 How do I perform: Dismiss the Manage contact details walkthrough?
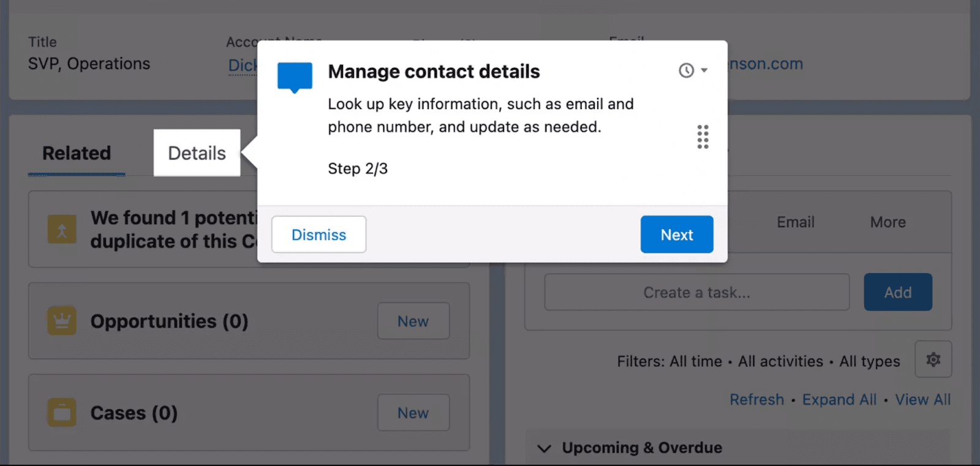coord(318,234)
